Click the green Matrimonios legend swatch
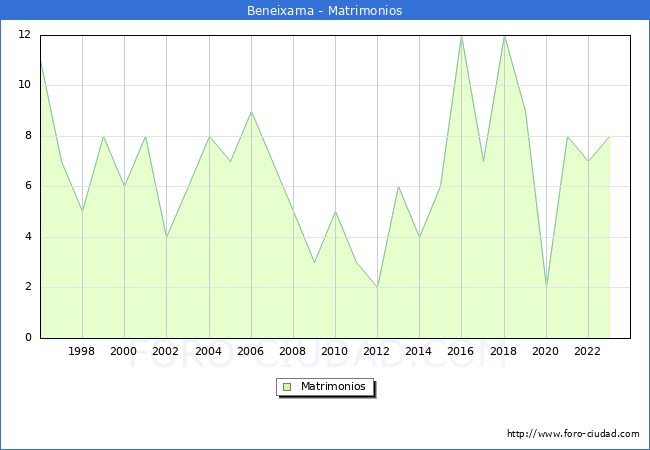Image resolution: width=650 pixels, height=450 pixels. click(x=286, y=387)
